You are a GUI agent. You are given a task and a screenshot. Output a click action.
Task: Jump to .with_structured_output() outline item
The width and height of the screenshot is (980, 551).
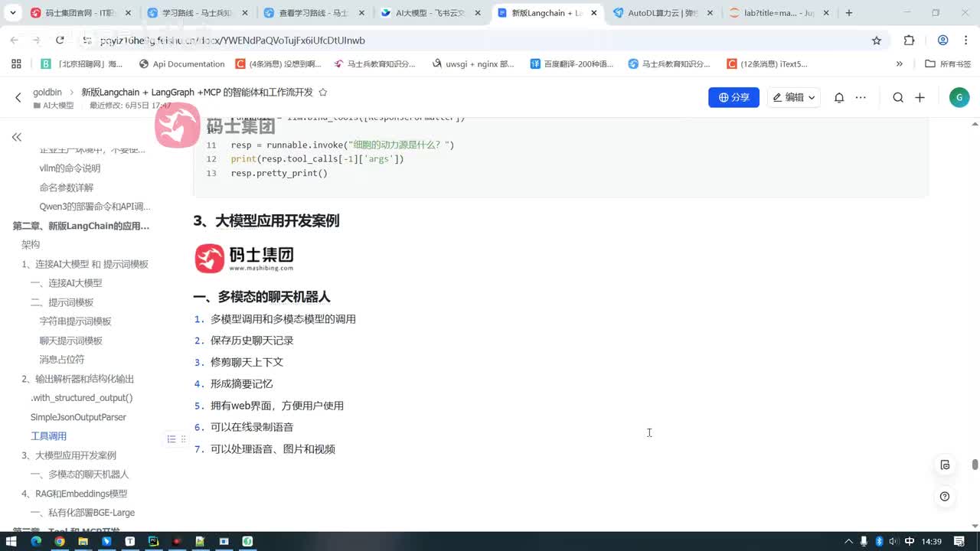tap(82, 398)
